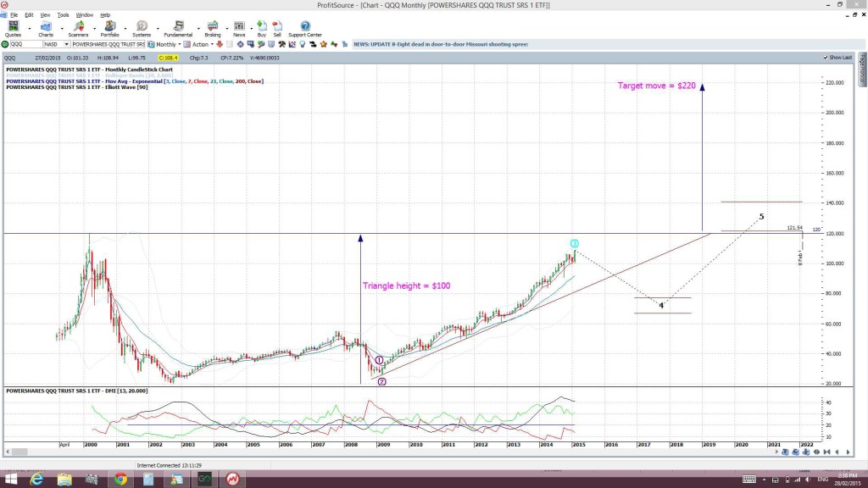Open the on-screen keyboard from the tray
Viewport: 868px width, 488px height.
tap(749, 480)
